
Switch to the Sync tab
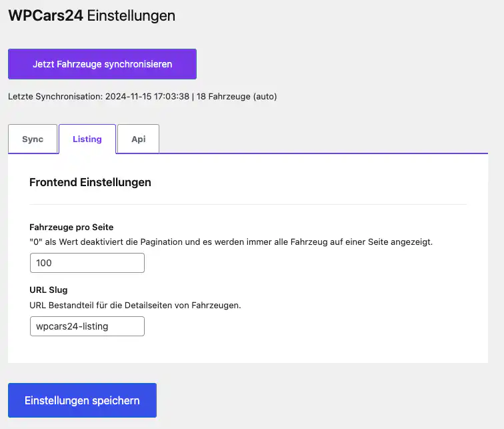point(33,139)
